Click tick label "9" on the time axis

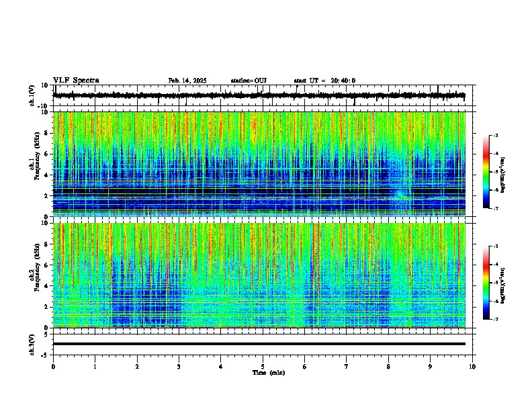pyautogui.click(x=430, y=367)
